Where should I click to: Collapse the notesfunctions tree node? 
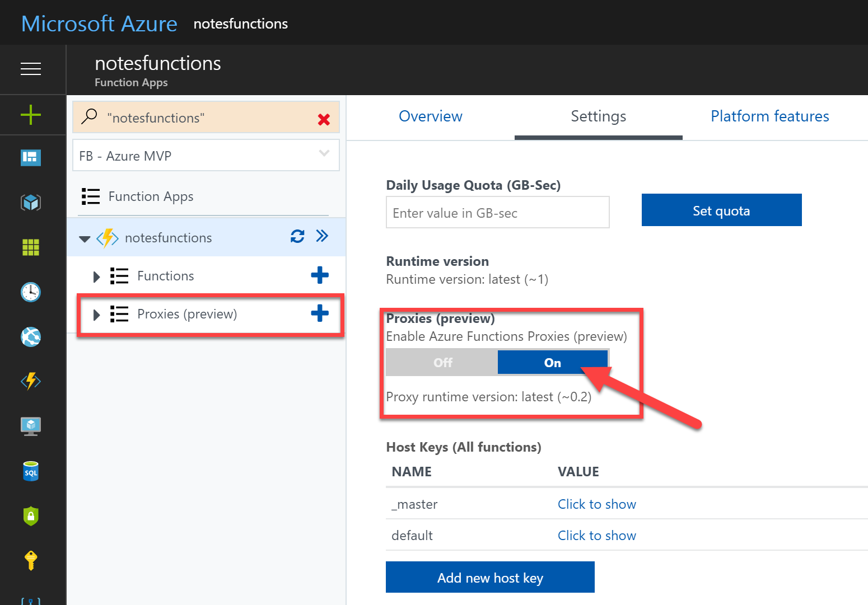tap(85, 239)
